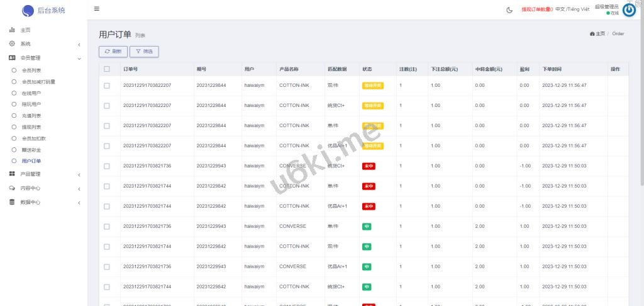Toggle the hamburger sidebar menu icon

(x=96, y=9)
